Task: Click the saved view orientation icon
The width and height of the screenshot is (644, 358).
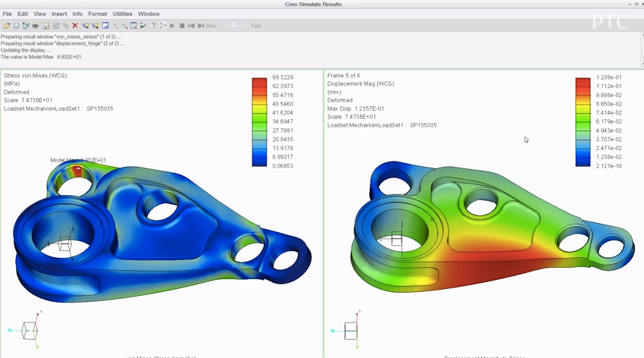Action: [143, 26]
